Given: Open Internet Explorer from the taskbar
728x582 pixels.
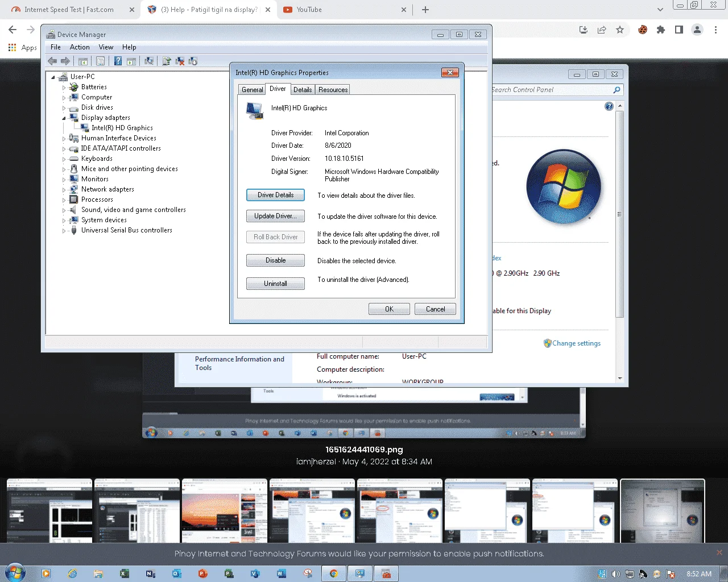Looking at the screenshot, I should click(72, 573).
